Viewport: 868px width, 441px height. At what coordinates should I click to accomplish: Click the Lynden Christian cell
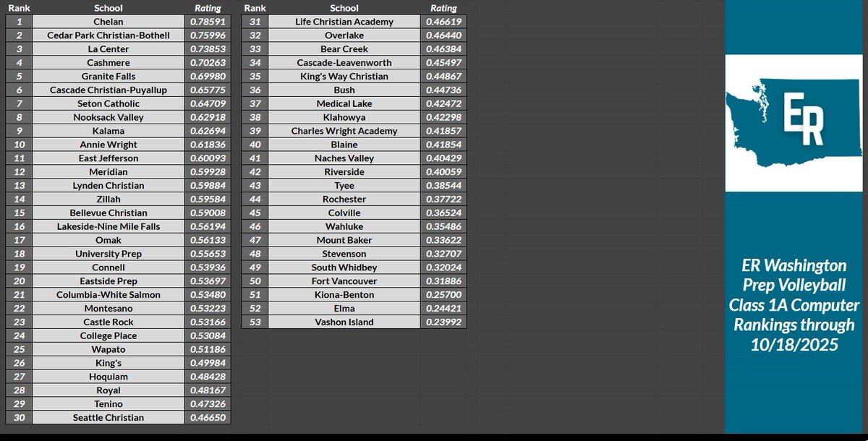click(109, 186)
